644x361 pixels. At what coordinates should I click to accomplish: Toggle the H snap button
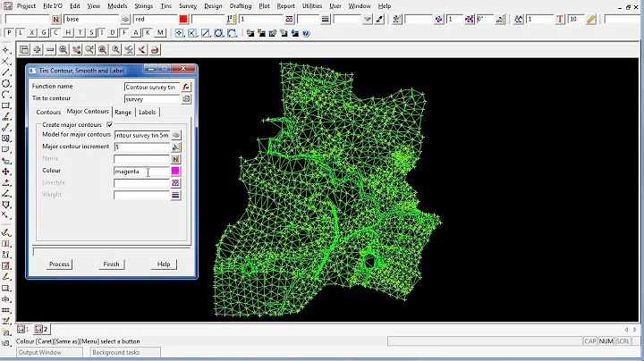[68, 33]
